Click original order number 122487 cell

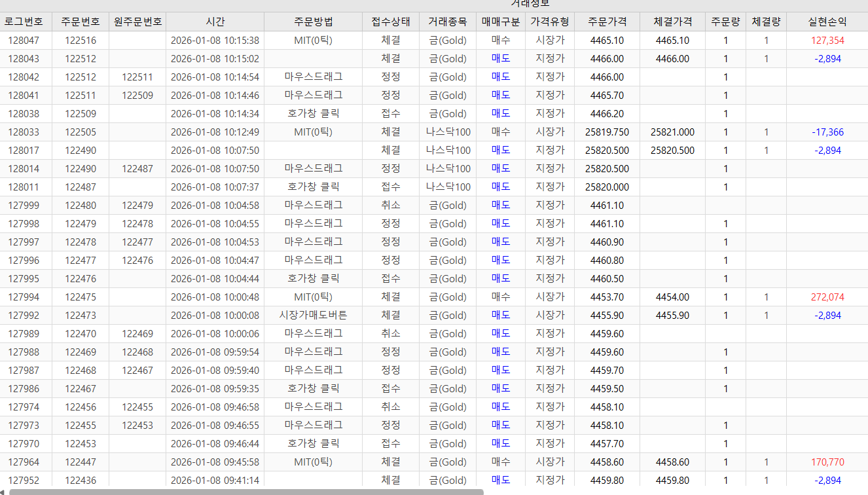coord(137,168)
